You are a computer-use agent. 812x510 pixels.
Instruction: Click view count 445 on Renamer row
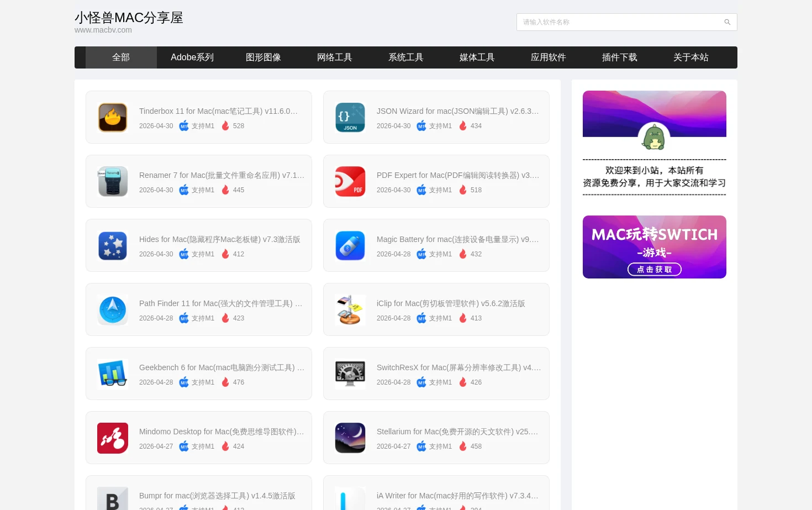tap(239, 190)
